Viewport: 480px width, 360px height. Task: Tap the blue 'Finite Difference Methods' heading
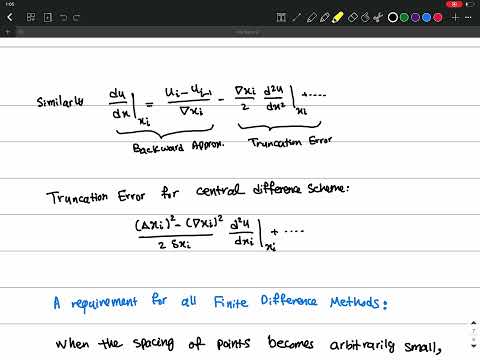(x=300, y=301)
